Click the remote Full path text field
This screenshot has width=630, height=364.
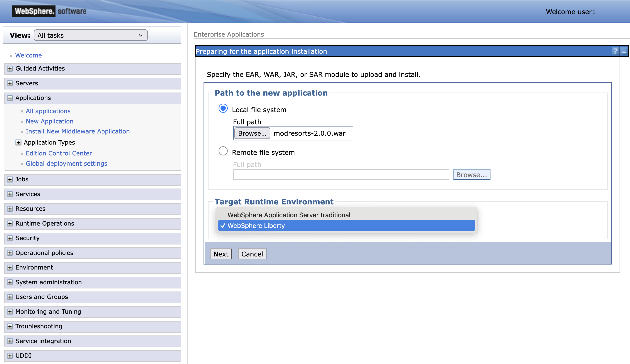340,175
